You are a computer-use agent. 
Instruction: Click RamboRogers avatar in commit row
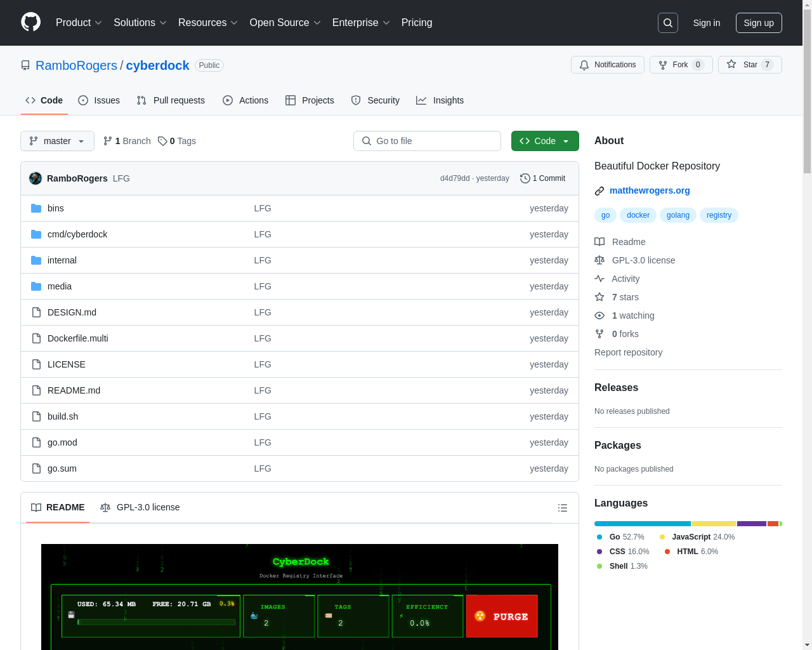[x=36, y=178]
